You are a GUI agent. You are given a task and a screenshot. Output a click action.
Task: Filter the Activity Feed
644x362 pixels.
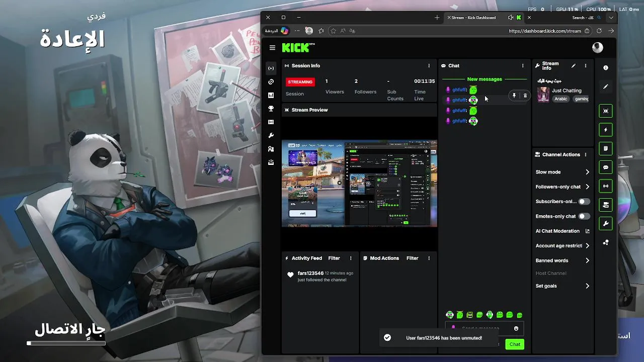pyautogui.click(x=334, y=258)
